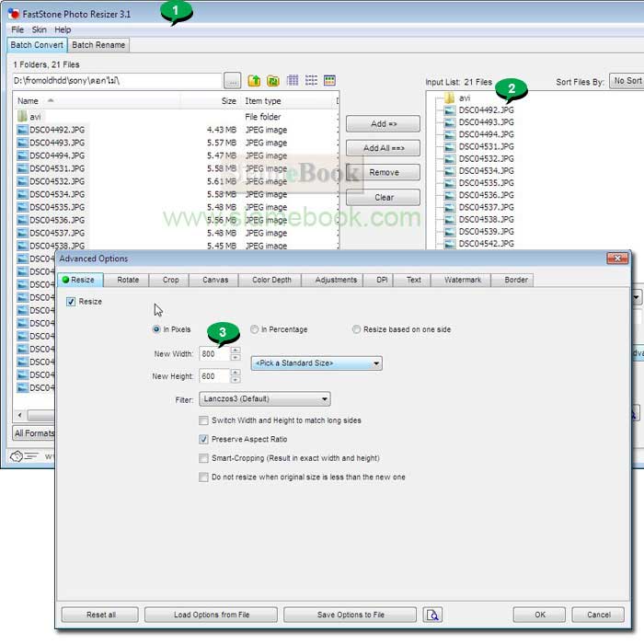The height and width of the screenshot is (644, 644).
Task: Click the icon at status bar left
Action: point(23,456)
